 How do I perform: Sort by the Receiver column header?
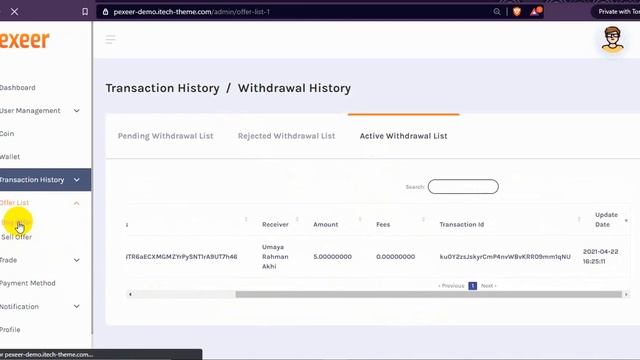coord(275,224)
